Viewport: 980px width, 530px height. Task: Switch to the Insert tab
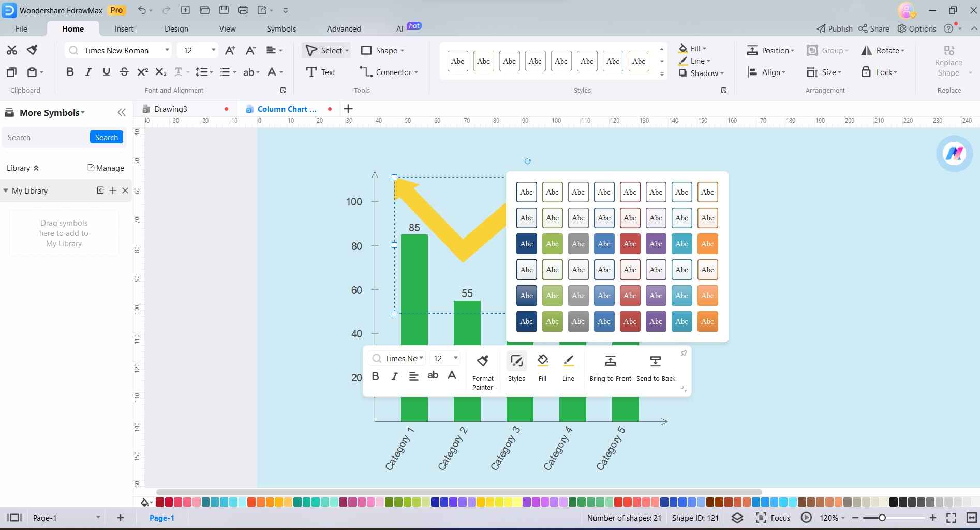tap(124, 28)
